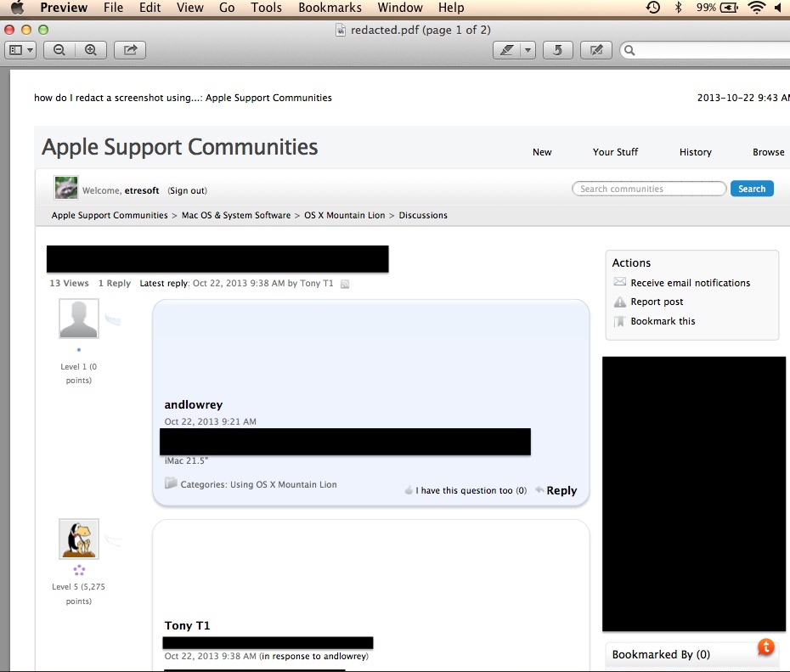Show the Edit toolbar
This screenshot has width=790, height=672.
596,50
